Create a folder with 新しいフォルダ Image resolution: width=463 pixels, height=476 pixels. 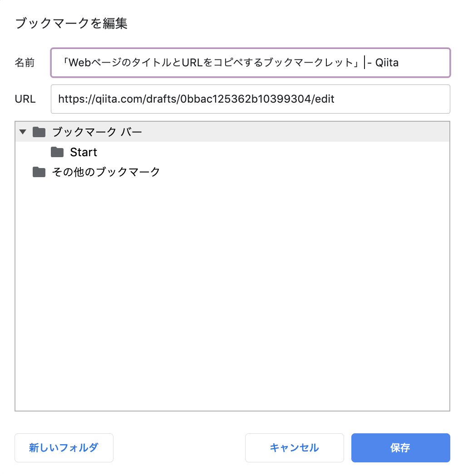point(64,448)
